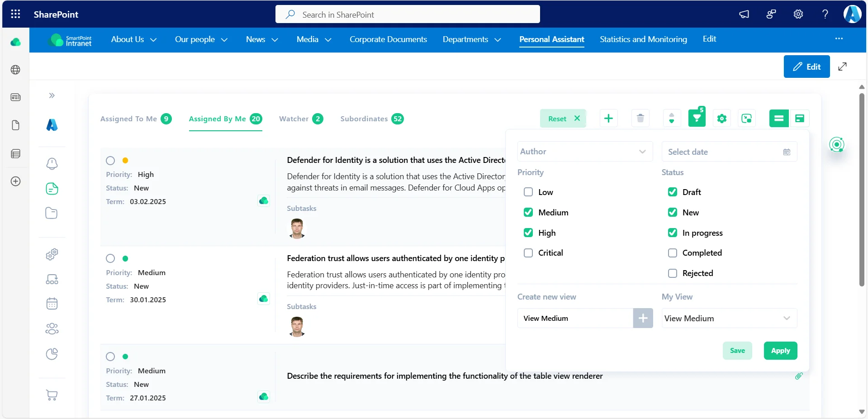This screenshot has height=419, width=868.
Task: Open the SharePoint app launcher grid
Action: (x=15, y=14)
